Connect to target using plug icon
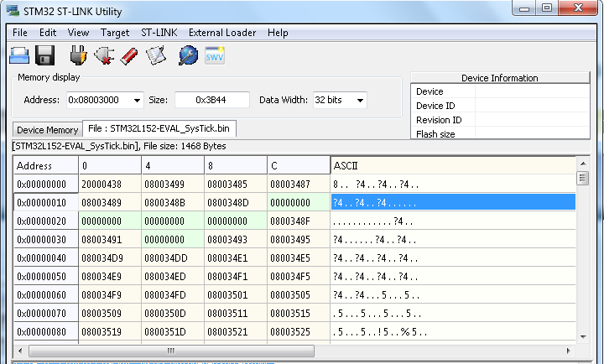The image size is (604, 364). (79, 55)
